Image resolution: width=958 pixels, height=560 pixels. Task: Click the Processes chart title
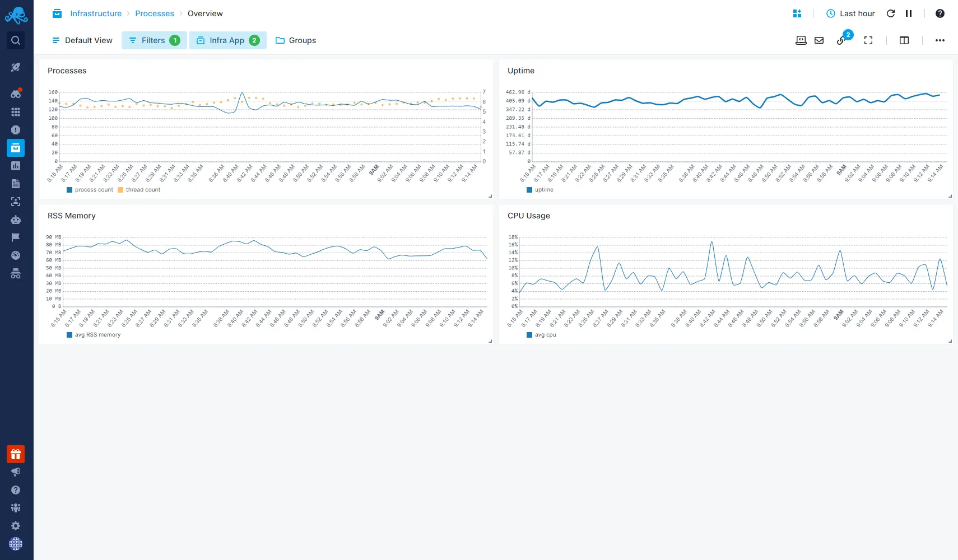click(67, 71)
